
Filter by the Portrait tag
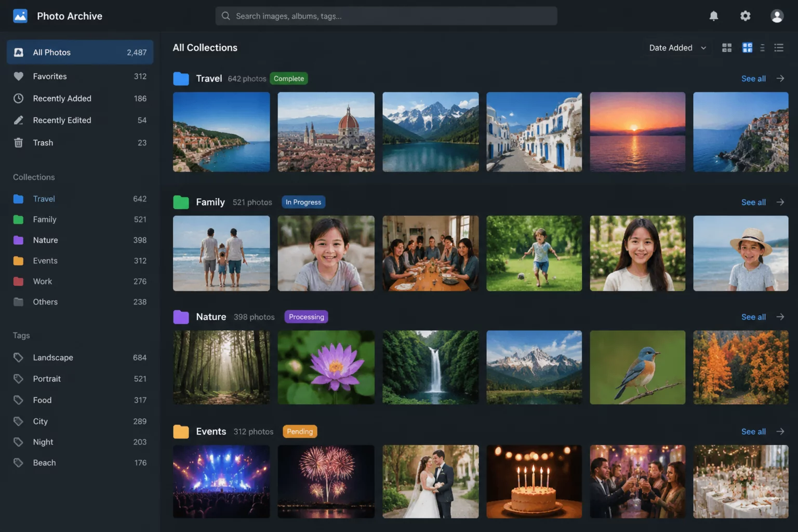tap(80, 379)
